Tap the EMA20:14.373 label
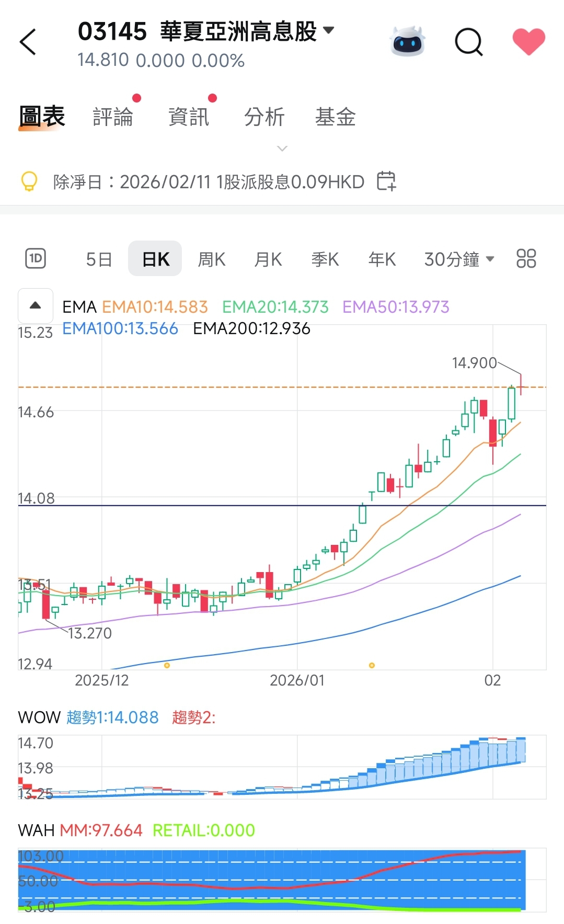The image size is (564, 924). [275, 307]
